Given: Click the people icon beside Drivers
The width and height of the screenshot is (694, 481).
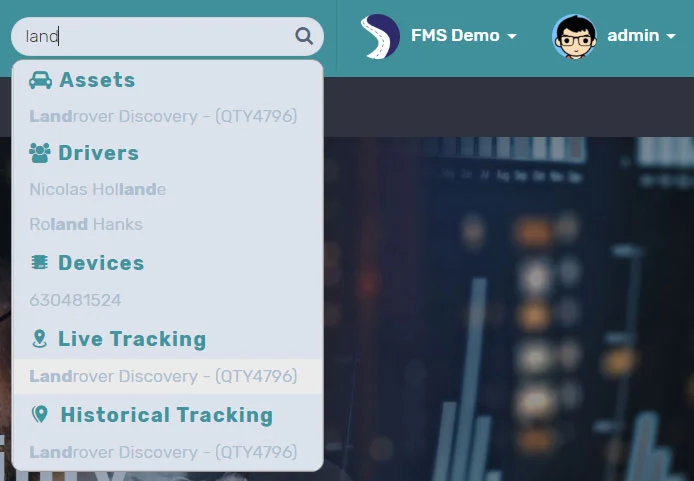Looking at the screenshot, I should tap(40, 153).
